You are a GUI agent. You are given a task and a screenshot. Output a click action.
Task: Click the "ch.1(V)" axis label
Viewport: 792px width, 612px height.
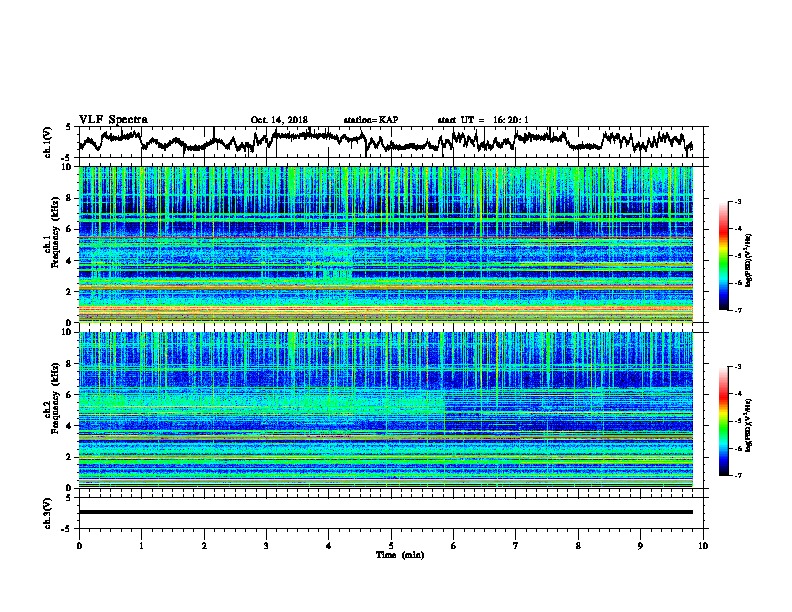(x=48, y=142)
